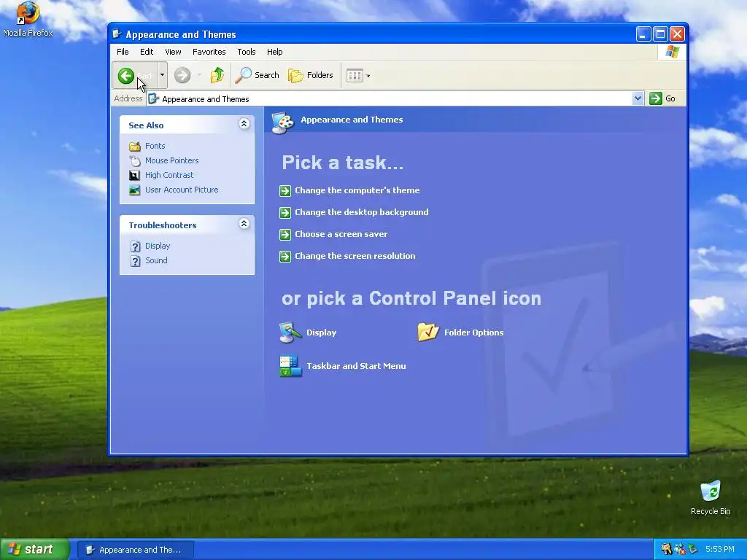The width and height of the screenshot is (747, 560).
Task: Click the Display troubleshooter help icon
Action: [x=135, y=246]
